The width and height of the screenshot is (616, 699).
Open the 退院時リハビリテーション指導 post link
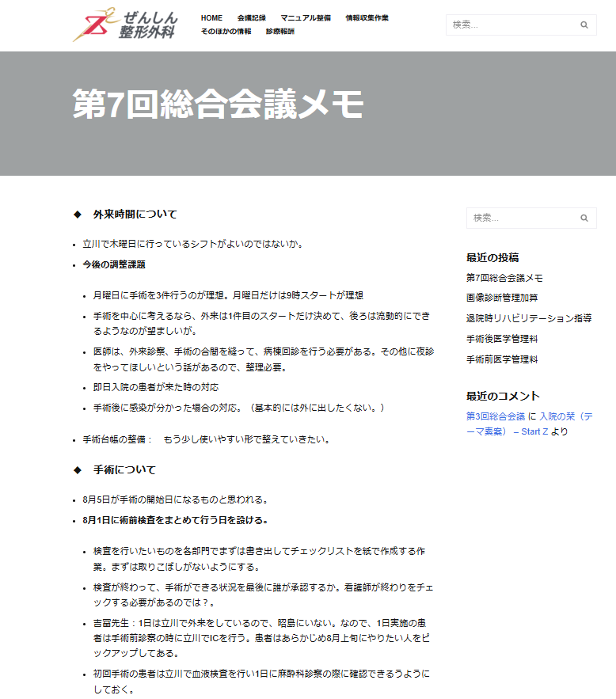tap(529, 318)
